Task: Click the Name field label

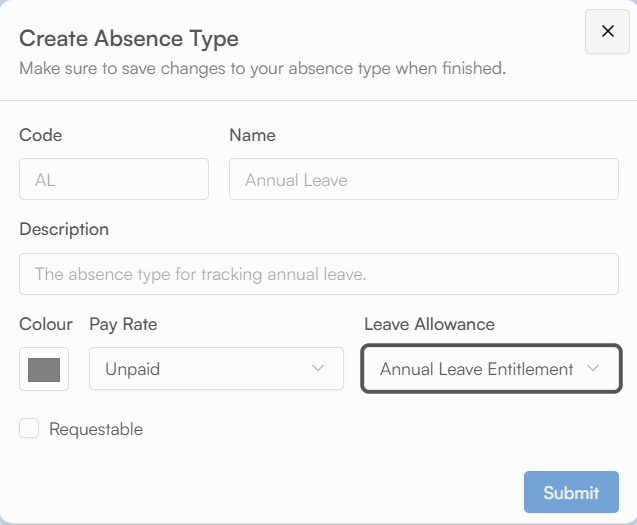Action: pos(252,135)
